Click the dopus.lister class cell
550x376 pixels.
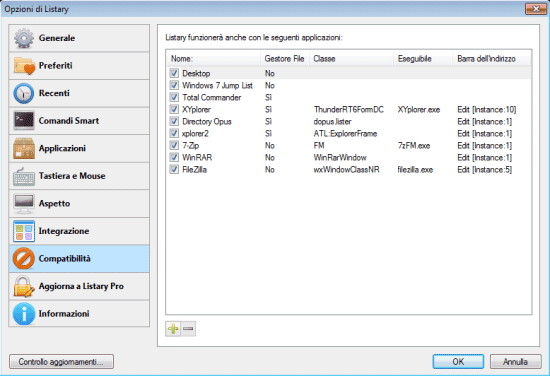coord(332,121)
